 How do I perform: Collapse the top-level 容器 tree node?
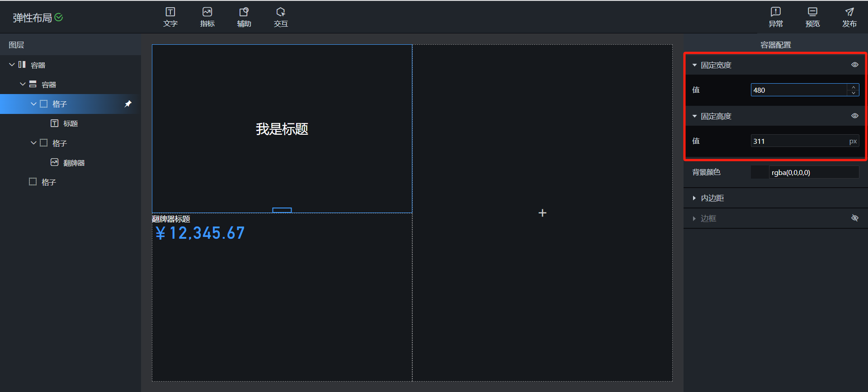tap(12, 65)
